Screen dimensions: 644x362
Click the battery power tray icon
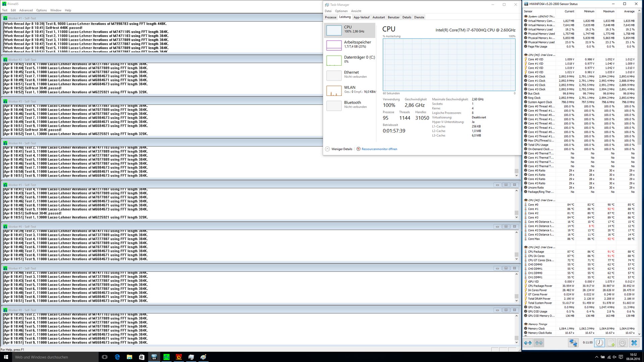pos(602,357)
